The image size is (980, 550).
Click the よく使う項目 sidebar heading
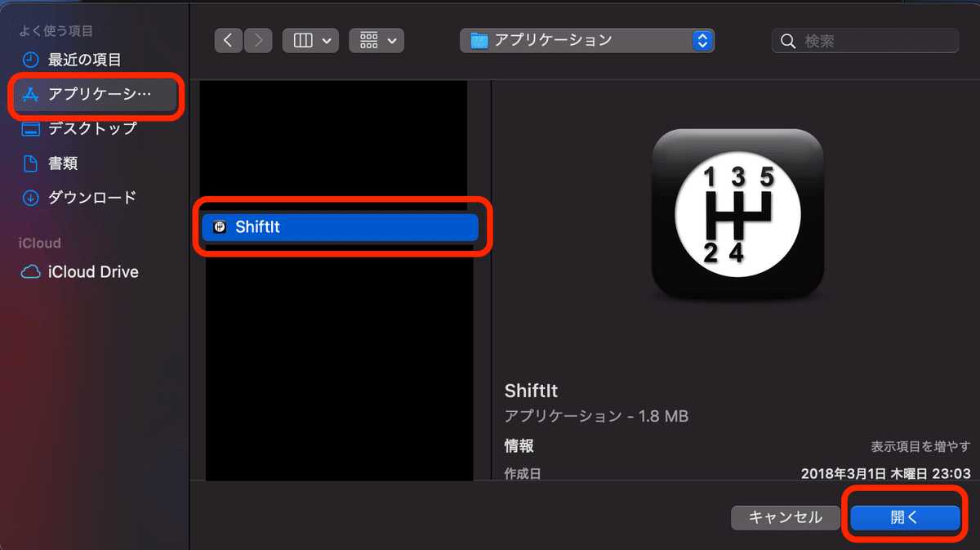56,31
